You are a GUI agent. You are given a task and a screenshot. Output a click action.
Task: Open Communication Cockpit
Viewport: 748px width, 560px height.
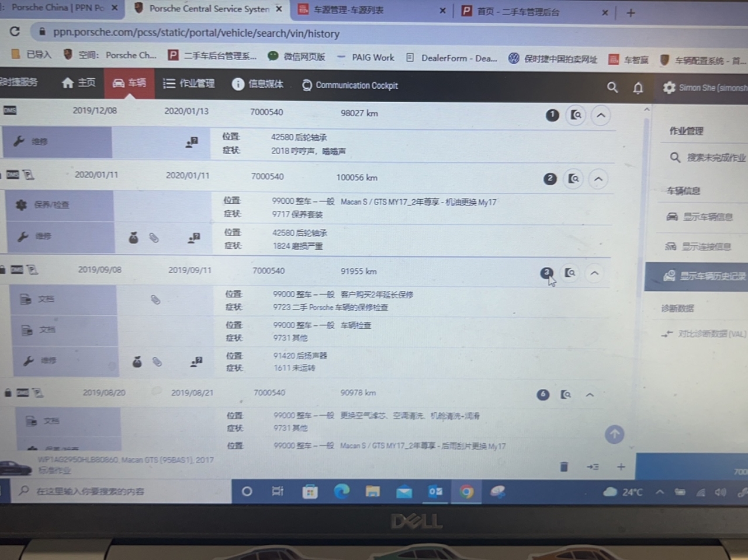click(349, 85)
